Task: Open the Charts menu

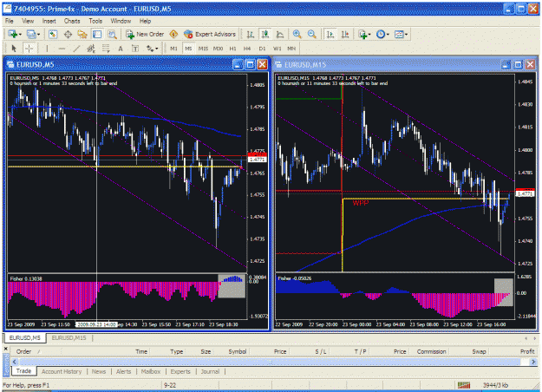Action: 72,21
